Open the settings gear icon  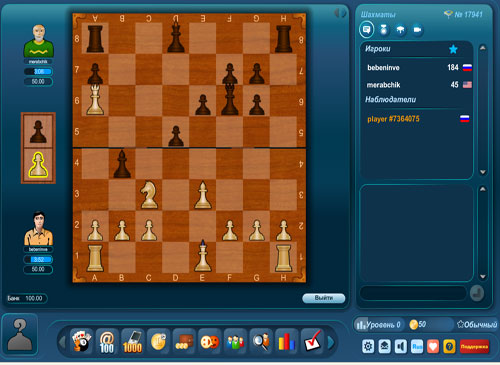[x=368, y=347]
